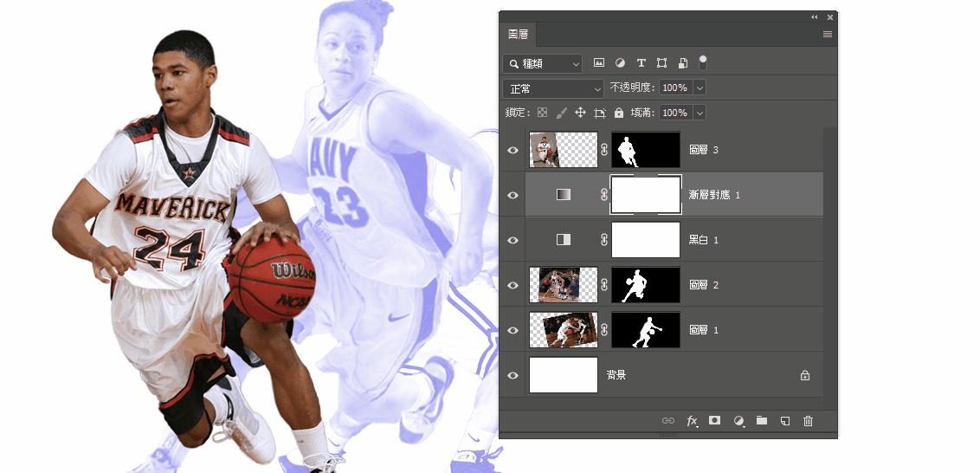Viewport: 980px width, 473px height.
Task: Click the fill 100% value field
Action: [x=675, y=113]
